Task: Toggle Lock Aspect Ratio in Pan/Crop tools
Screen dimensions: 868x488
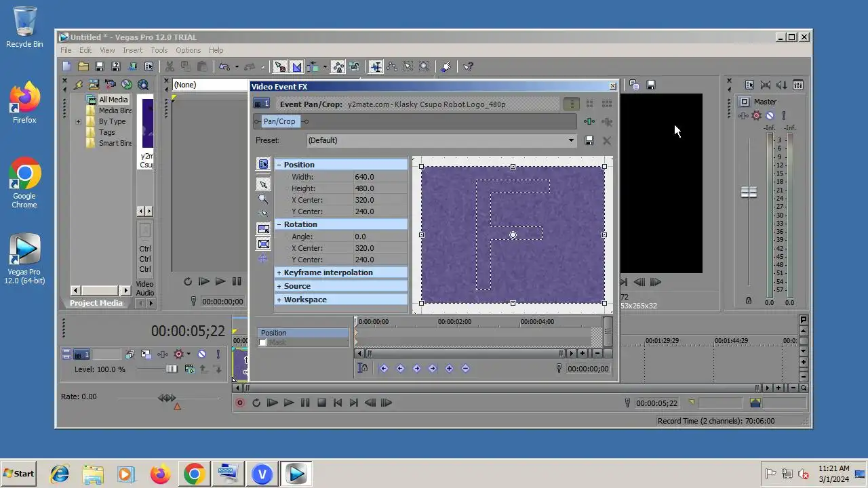Action: coord(263,229)
